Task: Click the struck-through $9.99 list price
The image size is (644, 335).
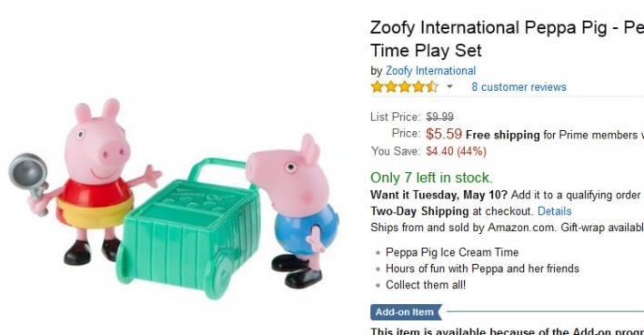Action: tap(439, 117)
